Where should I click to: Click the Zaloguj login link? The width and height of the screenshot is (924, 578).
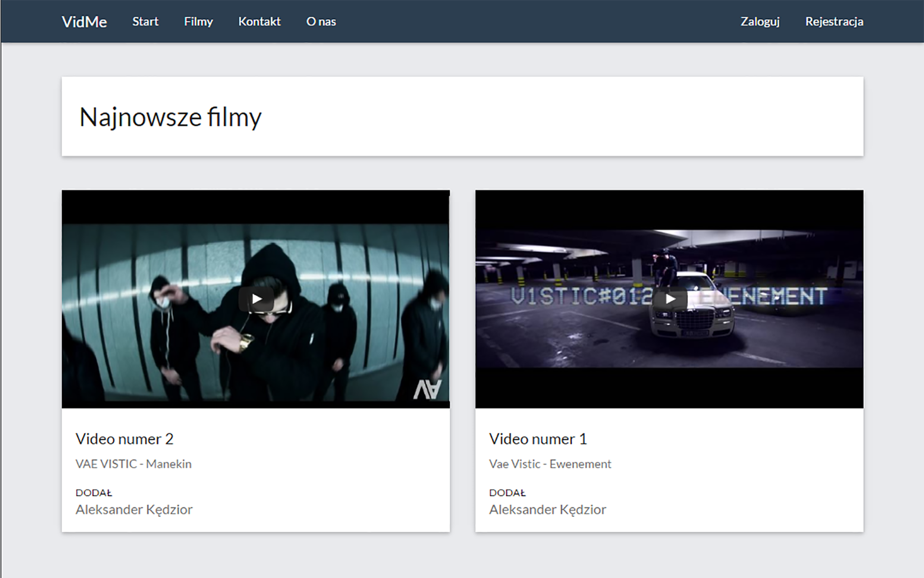pos(760,22)
